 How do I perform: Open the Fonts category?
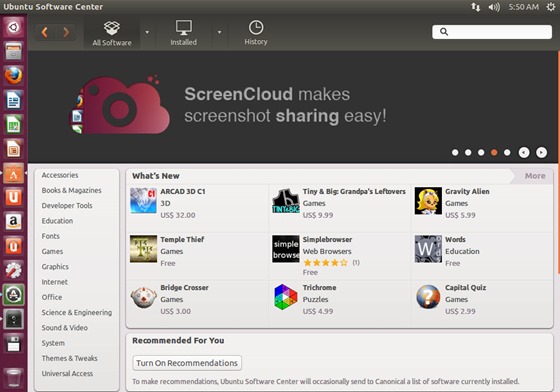tap(50, 236)
